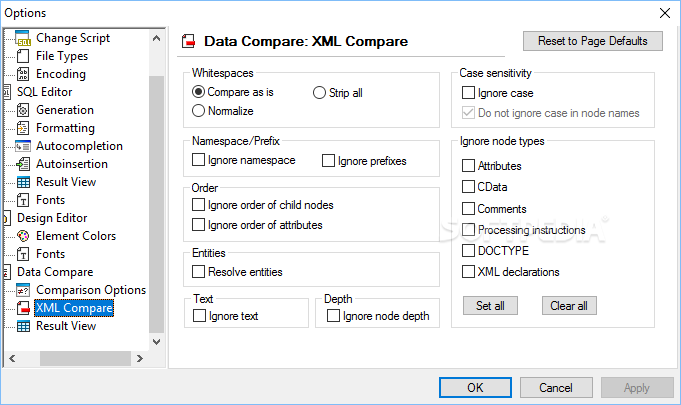Select the Generation gear icon
This screenshot has height=405, width=681.
click(23, 110)
